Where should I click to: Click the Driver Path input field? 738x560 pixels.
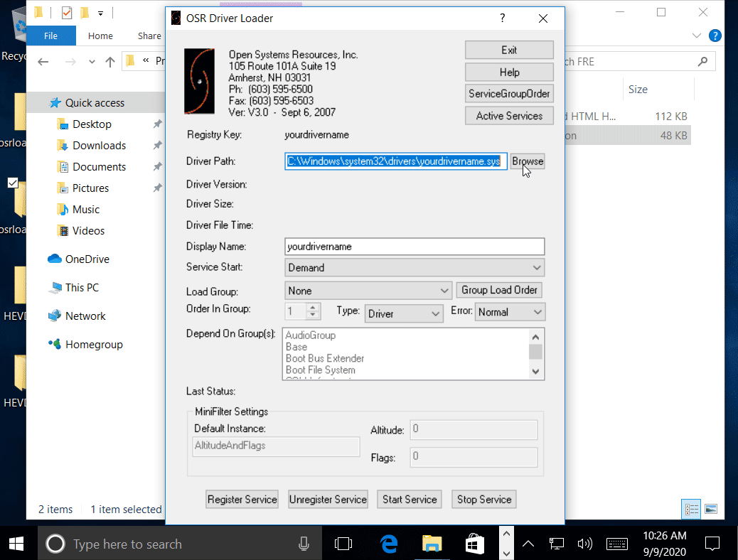[x=396, y=161]
